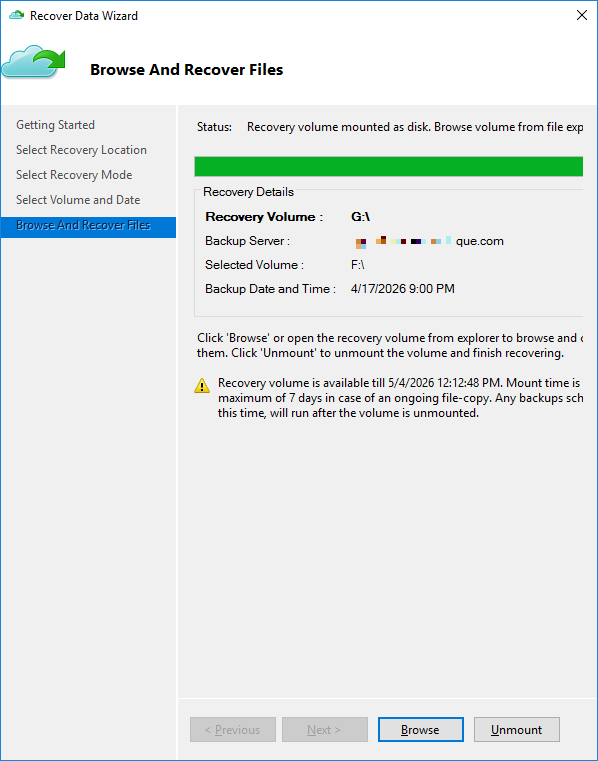Click the large cloud recovery arrow icon
The height and width of the screenshot is (761, 598).
tap(33, 62)
